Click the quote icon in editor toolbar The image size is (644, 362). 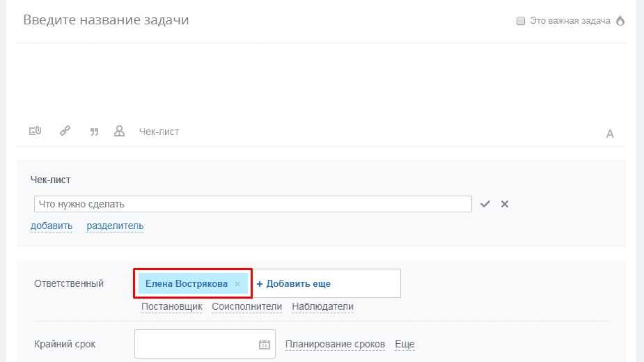click(x=94, y=132)
